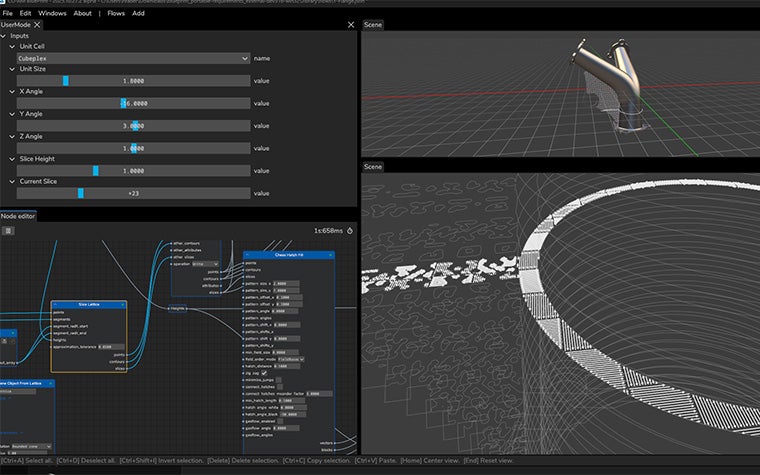Toggle the zig_zag checkbox
The height and width of the screenshot is (475, 760).
264,373
